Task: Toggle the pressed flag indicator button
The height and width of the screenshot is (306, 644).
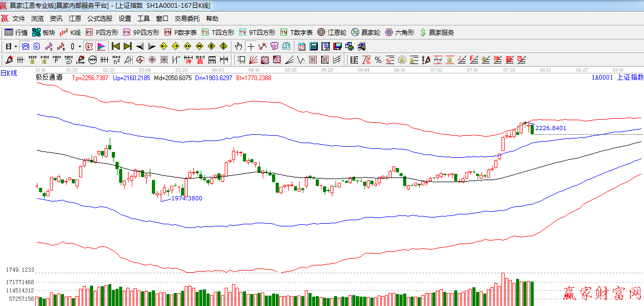Action: pyautogui.click(x=101, y=46)
